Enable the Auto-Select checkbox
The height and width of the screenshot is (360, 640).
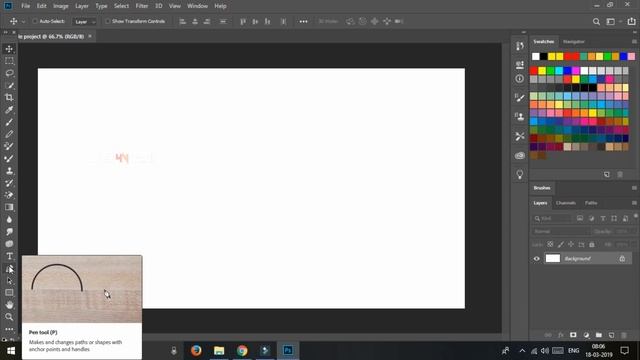click(35, 21)
